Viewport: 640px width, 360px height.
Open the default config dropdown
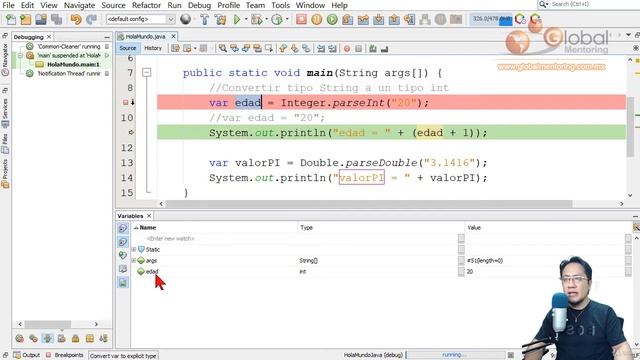[x=140, y=19]
